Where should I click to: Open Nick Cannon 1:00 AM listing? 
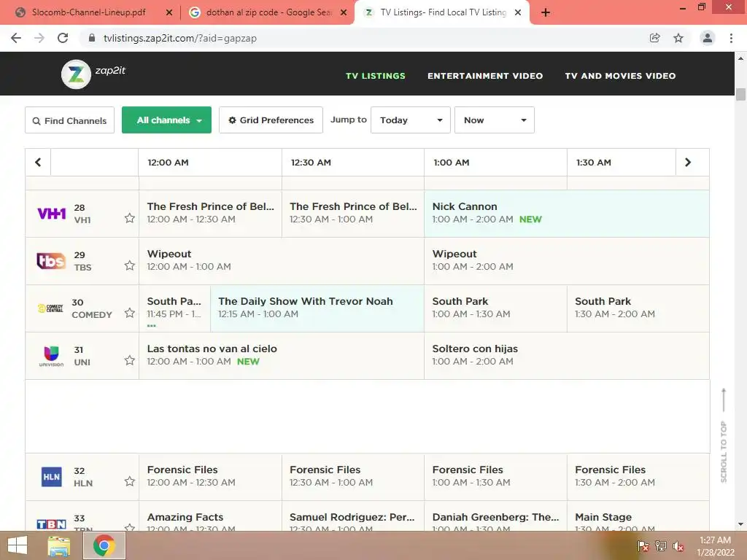coord(566,214)
